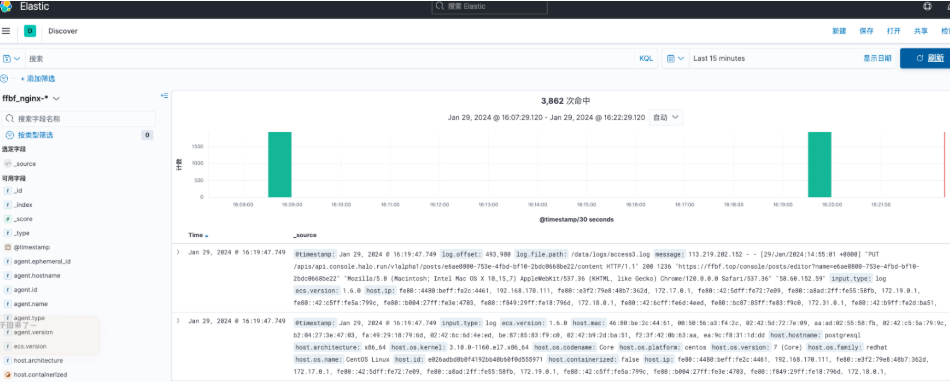Click the number icon next to _score
Image resolution: width=950 pixels, height=382 pixels.
tap(8, 219)
